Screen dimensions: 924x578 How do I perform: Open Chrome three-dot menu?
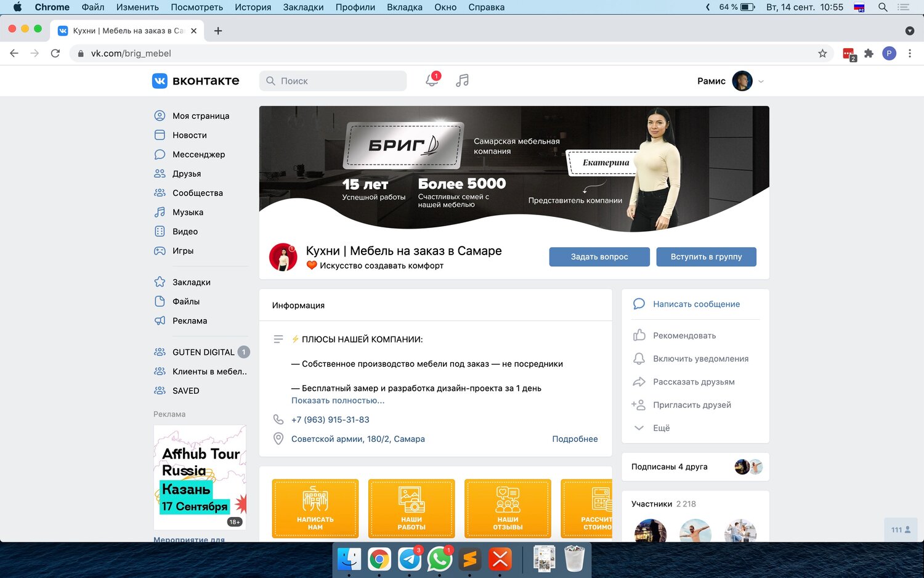point(910,54)
